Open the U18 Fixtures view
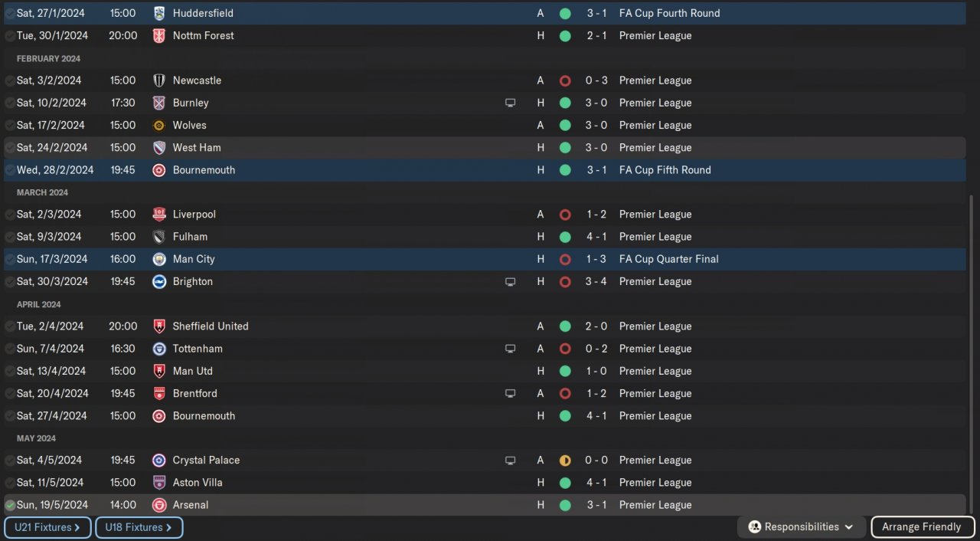 139,527
